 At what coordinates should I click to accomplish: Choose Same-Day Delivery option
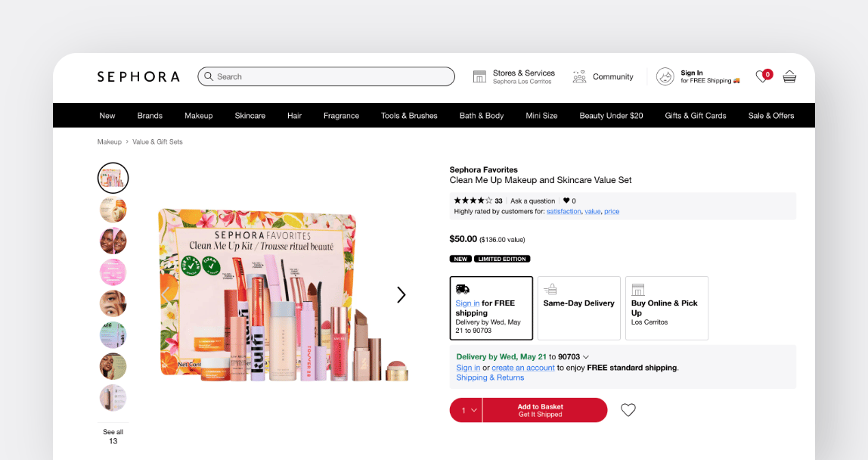578,308
